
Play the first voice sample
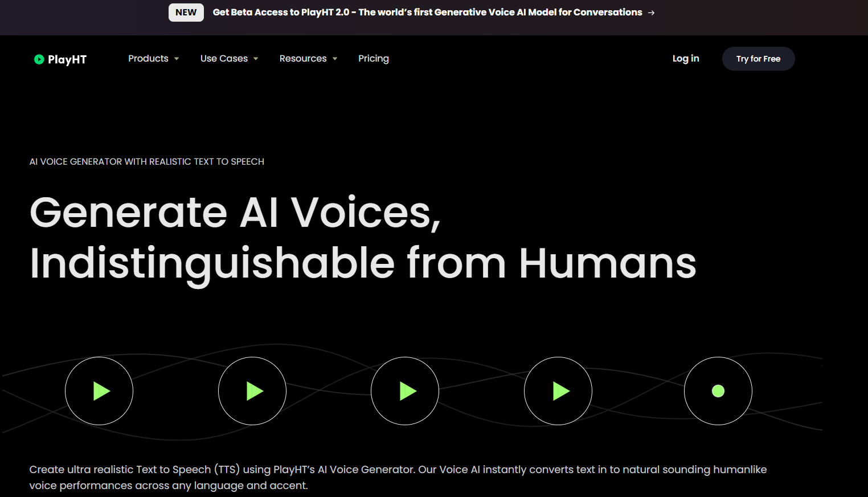[99, 391]
